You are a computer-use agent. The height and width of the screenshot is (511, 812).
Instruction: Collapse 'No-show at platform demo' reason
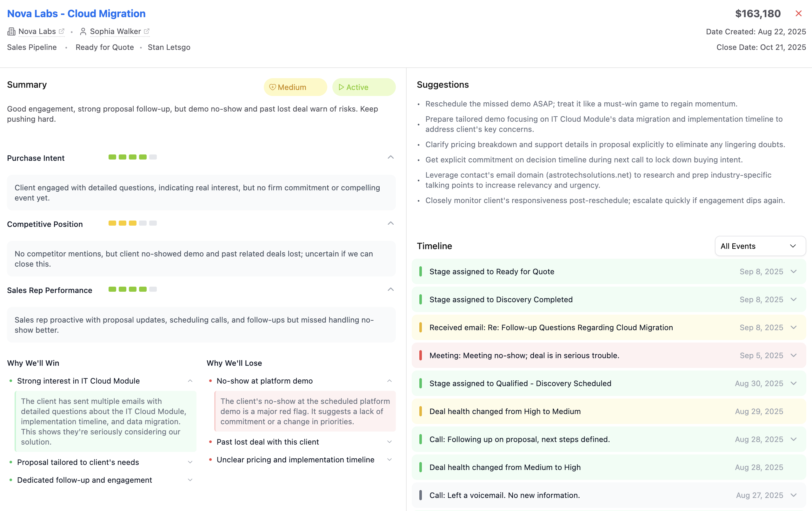point(389,381)
